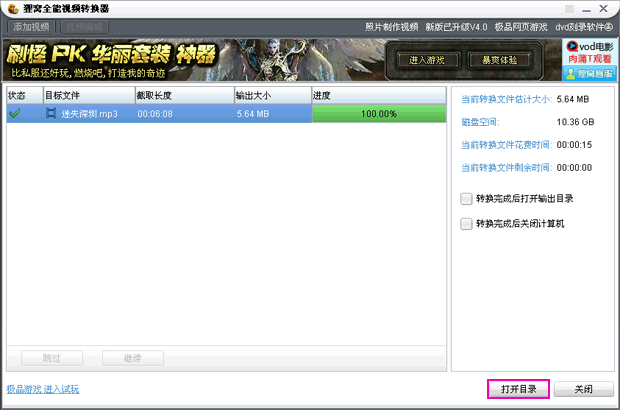Close the window with the X button

(603, 8)
